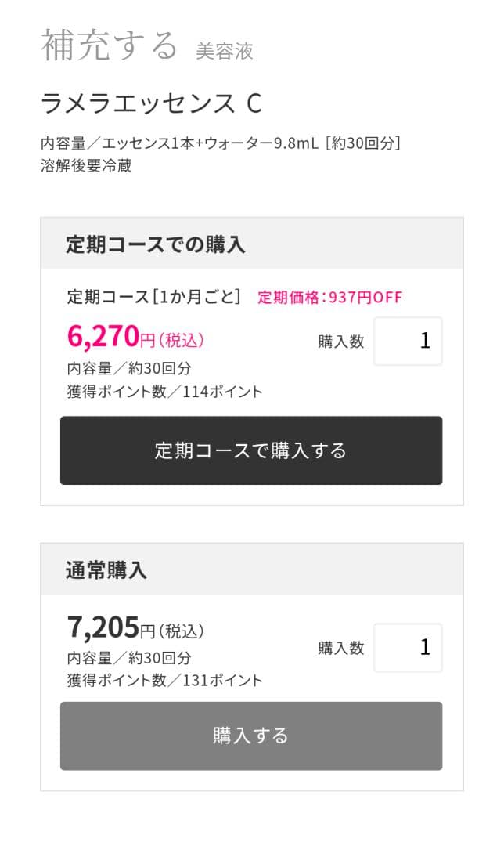Click the quantity box under 通常購入
The image size is (504, 846).
point(408,646)
